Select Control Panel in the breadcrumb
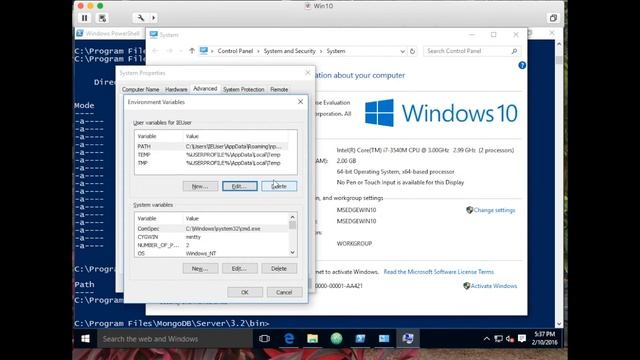Screen dimensions: 640x360 [x=235, y=51]
